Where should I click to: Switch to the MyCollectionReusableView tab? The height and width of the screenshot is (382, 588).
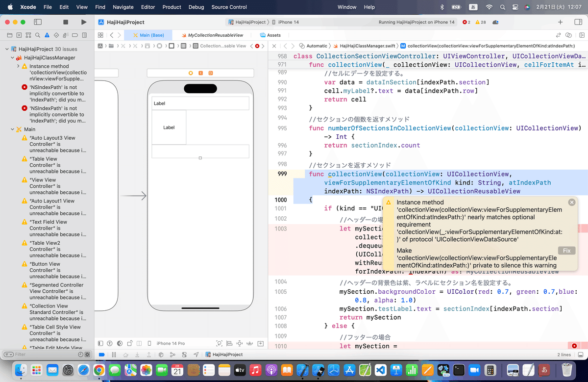pos(212,35)
